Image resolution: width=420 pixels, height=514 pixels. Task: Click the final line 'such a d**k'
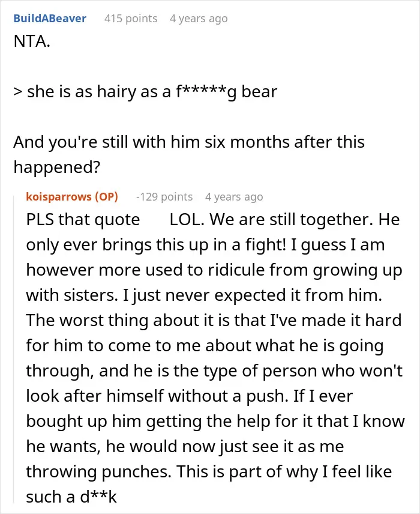tap(71, 497)
